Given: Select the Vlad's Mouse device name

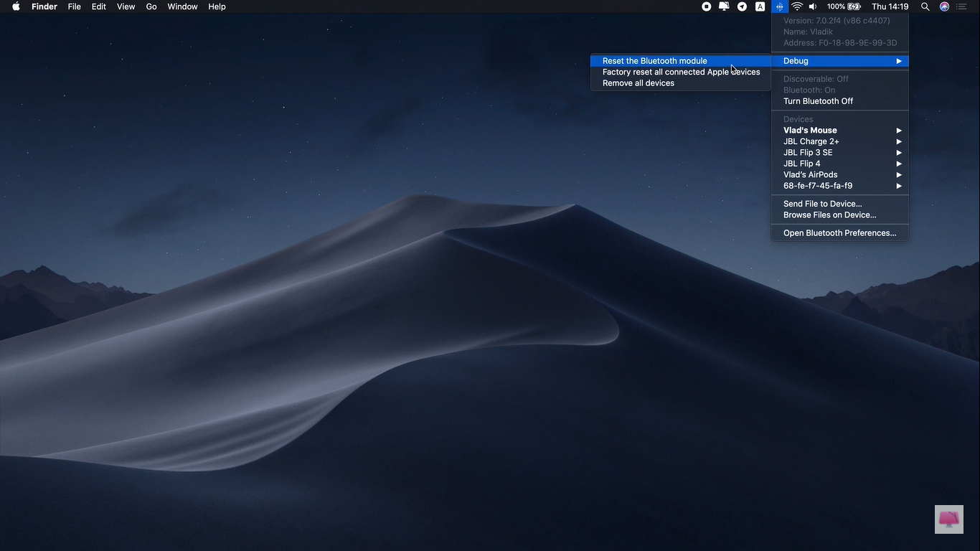Looking at the screenshot, I should click(x=810, y=131).
